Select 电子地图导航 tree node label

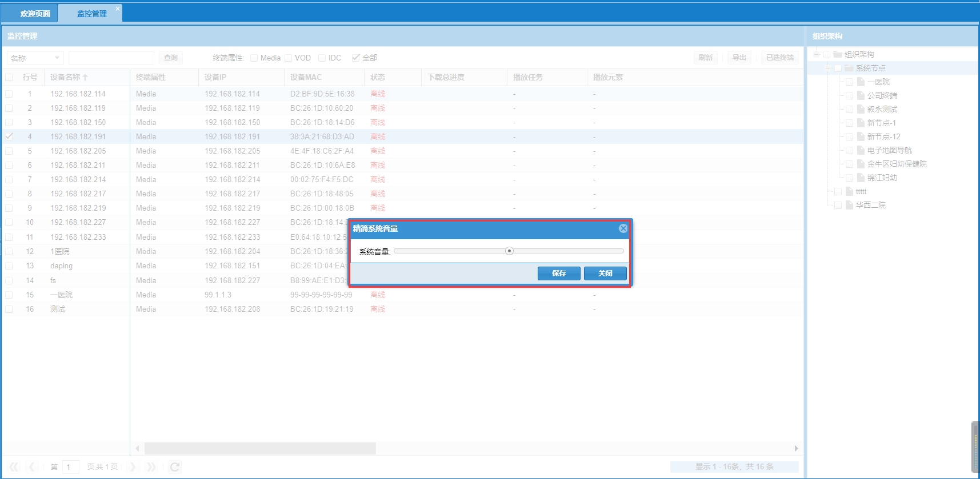(889, 150)
